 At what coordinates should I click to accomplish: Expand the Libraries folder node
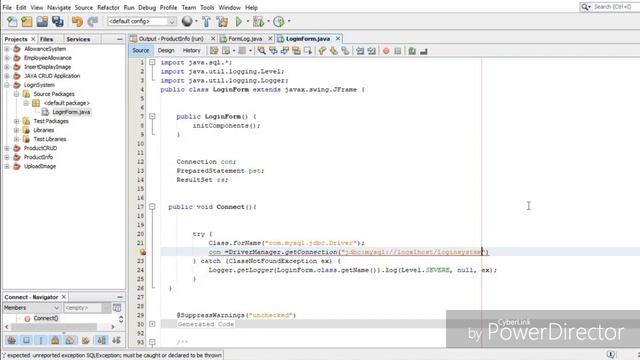[x=16, y=130]
